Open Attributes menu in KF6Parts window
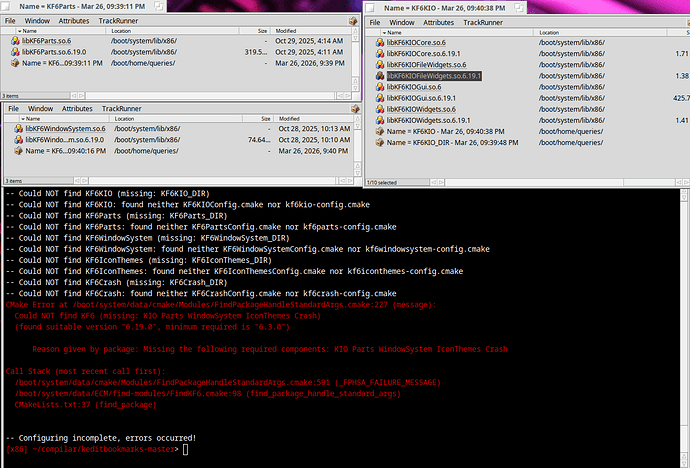 point(74,21)
